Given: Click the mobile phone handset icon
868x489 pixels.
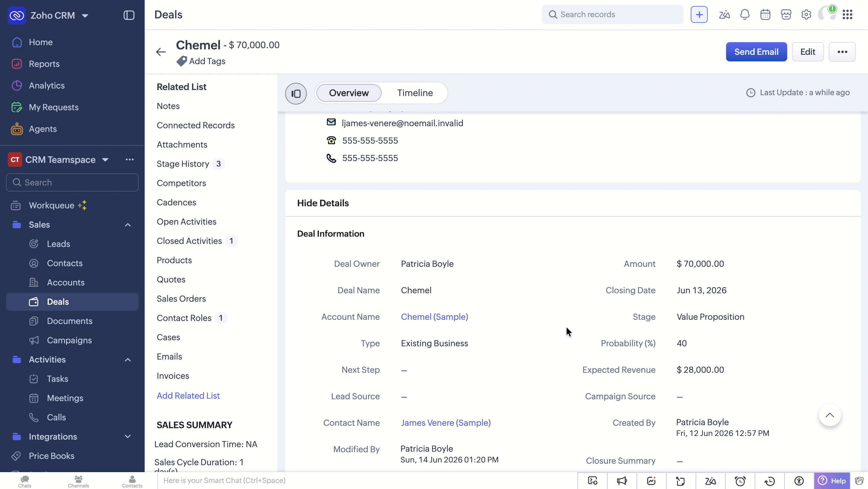Looking at the screenshot, I should 331,158.
